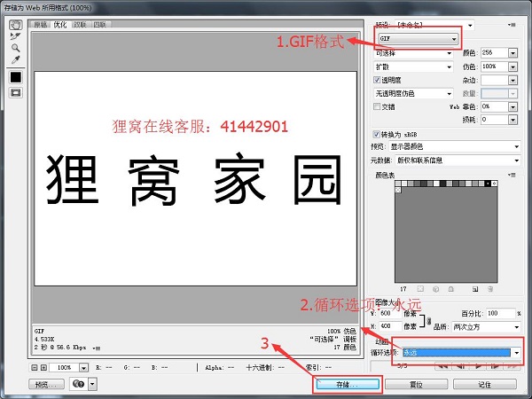
Task: Open the 元数据 metadata dropdown
Action: [x=458, y=160]
